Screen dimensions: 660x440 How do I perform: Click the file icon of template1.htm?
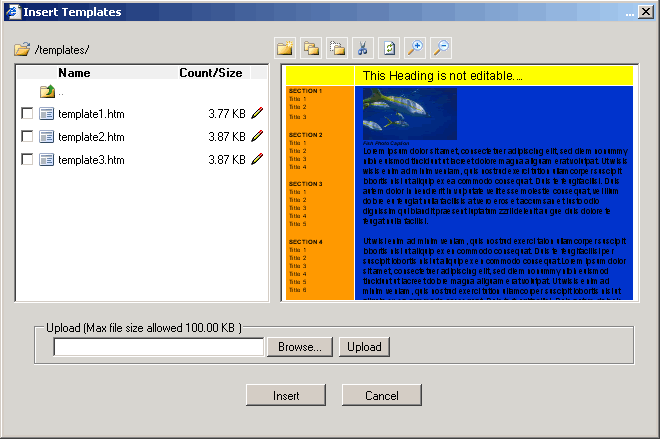pyautogui.click(x=46, y=114)
